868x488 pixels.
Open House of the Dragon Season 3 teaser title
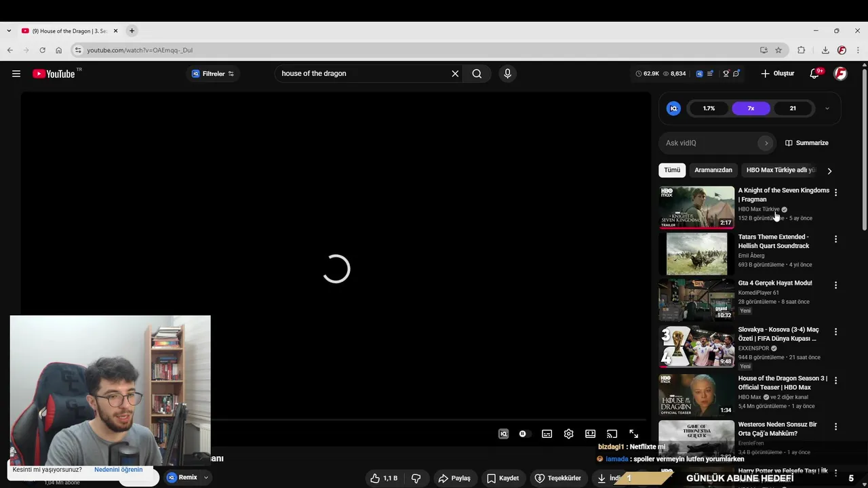click(x=783, y=383)
